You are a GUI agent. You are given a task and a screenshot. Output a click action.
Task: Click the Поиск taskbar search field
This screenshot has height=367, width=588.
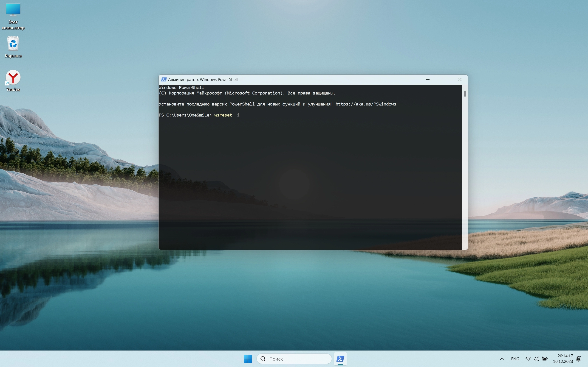294,359
